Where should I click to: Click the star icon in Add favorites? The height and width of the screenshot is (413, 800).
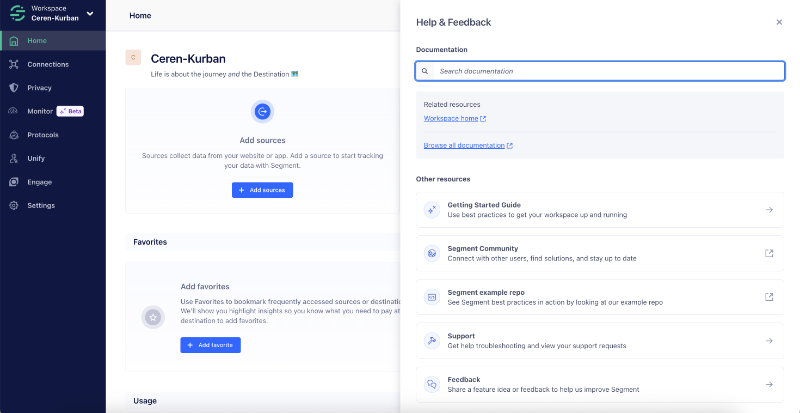tap(153, 317)
